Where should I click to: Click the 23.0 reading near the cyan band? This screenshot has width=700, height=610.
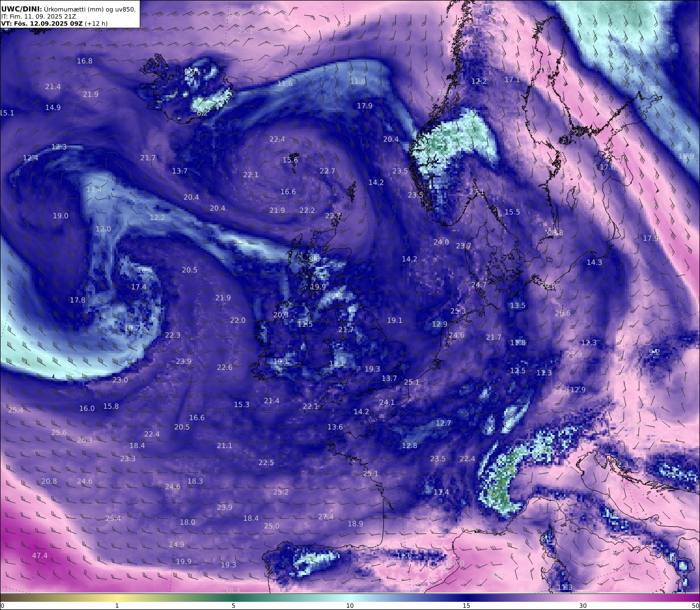pos(120,380)
